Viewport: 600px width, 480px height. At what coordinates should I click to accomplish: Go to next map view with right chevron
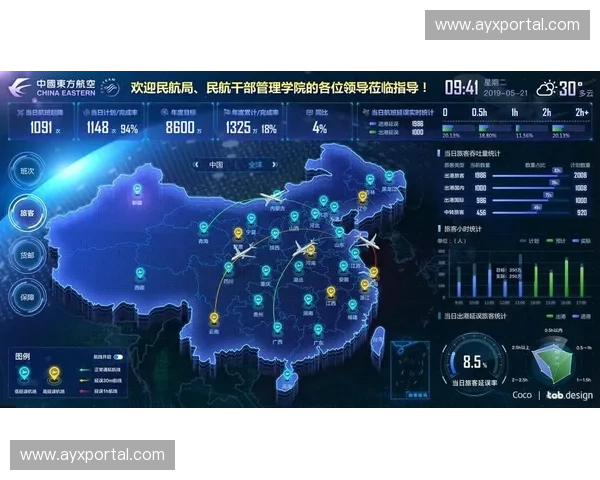(274, 165)
